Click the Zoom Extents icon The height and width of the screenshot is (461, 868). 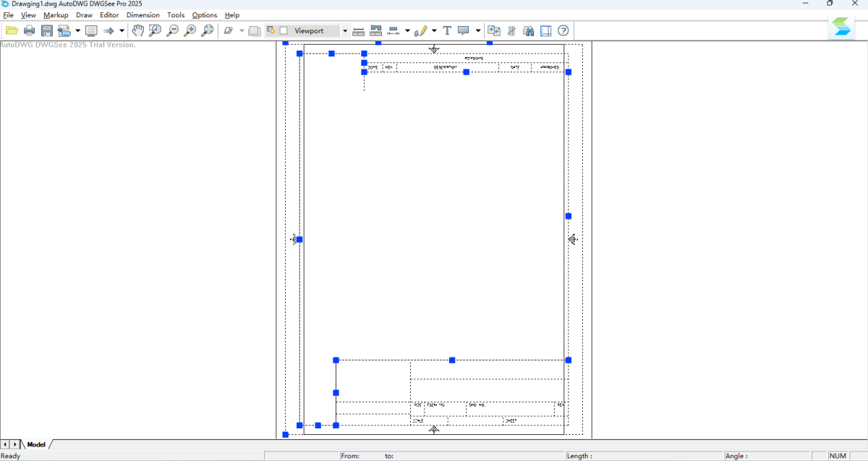(x=207, y=30)
